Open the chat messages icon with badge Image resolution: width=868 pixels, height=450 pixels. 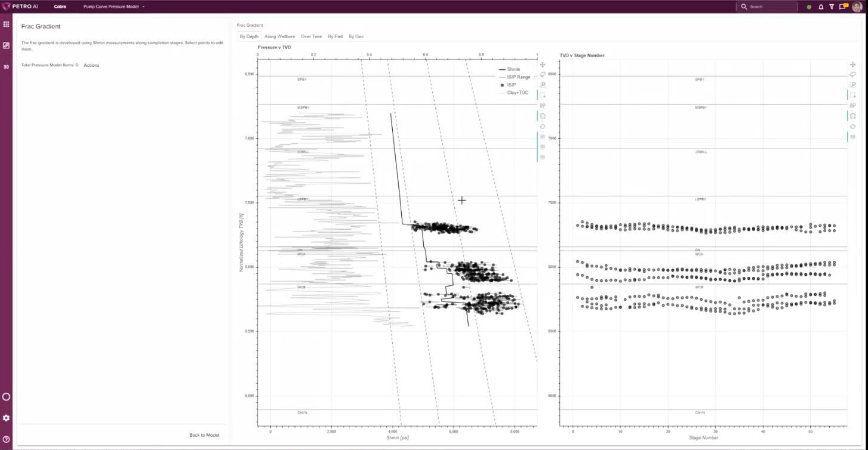pos(843,7)
